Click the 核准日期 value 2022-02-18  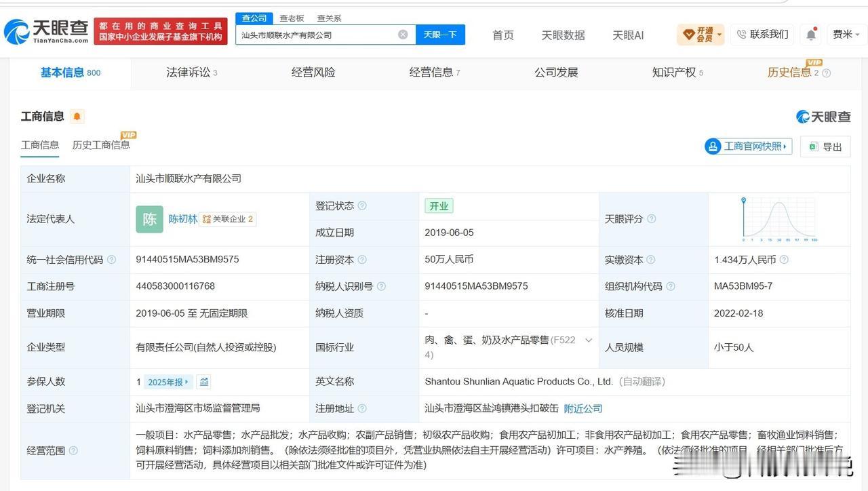[738, 313]
